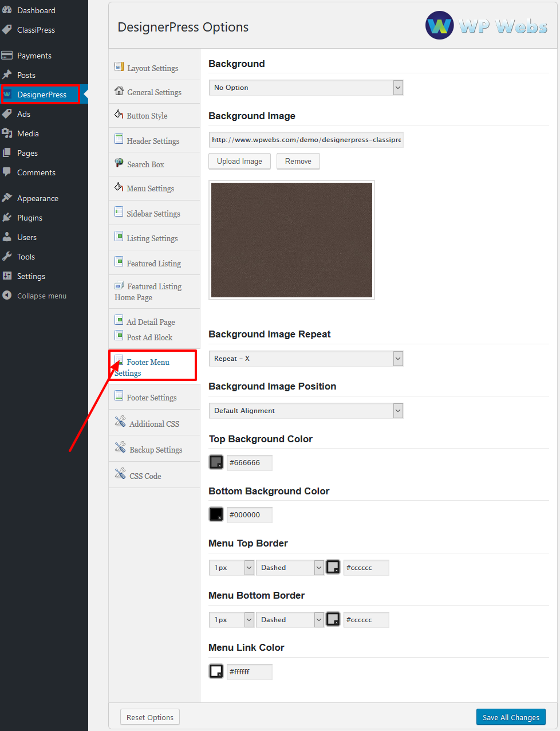Click the Featured Listing Home Page icon
This screenshot has width=560, height=731.
[119, 285]
